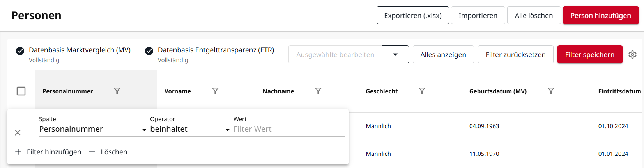The image size is (644, 168).
Task: Click Exportieren (.xlsx) button
Action: pos(413,16)
